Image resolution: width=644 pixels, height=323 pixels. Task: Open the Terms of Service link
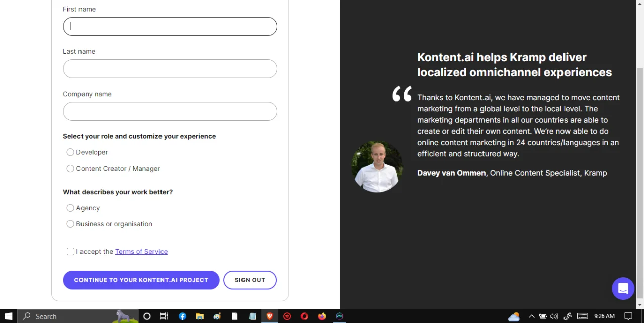[141, 252]
